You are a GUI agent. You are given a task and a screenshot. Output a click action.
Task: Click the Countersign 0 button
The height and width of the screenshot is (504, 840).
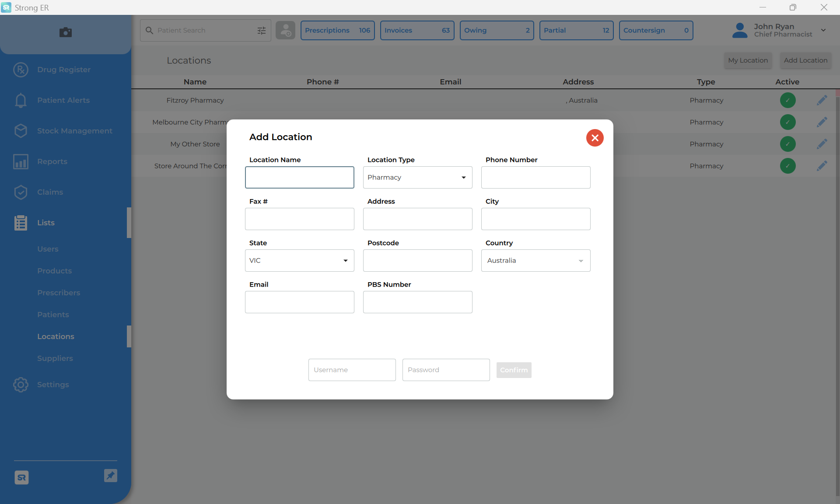[656, 30]
